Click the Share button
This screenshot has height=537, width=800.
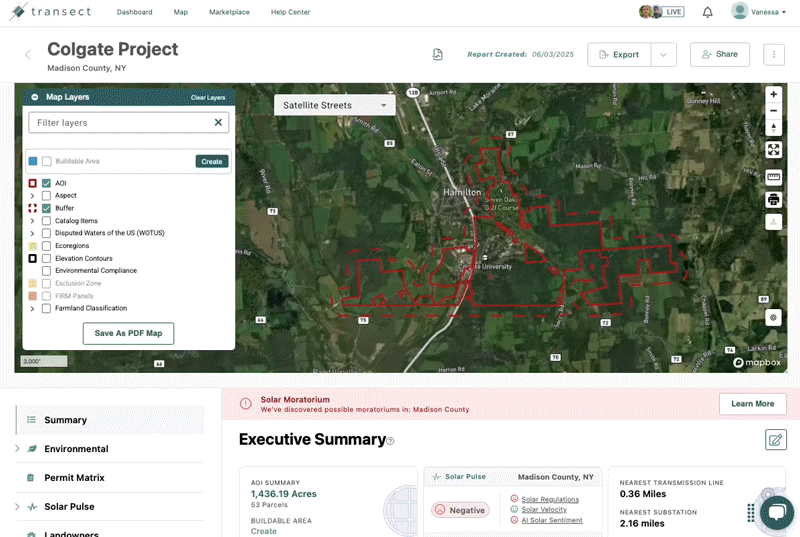tap(720, 54)
